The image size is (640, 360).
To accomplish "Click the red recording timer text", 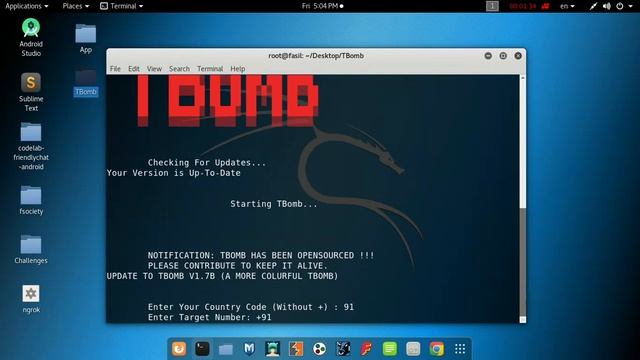I will pyautogui.click(x=523, y=6).
